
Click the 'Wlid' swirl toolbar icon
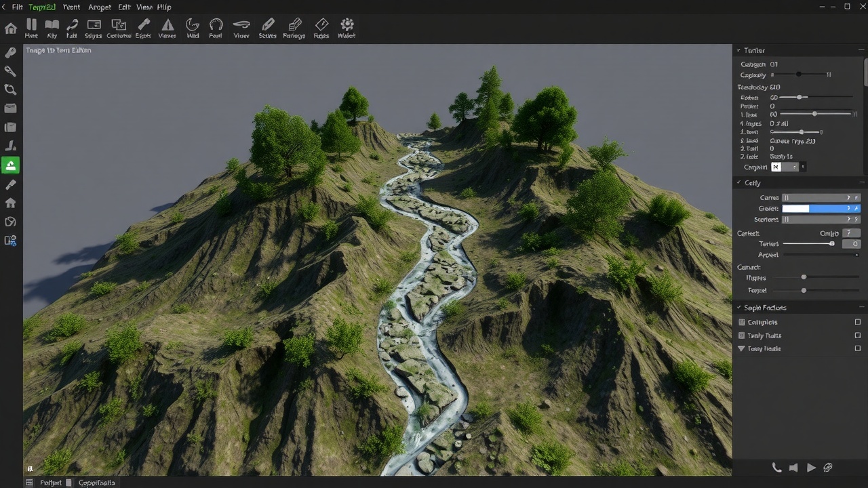[193, 28]
